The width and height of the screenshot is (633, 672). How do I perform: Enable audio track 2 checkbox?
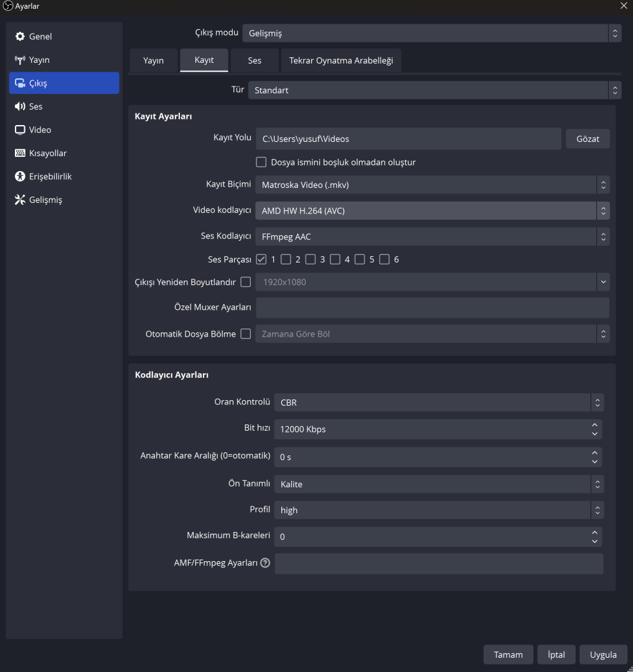click(286, 259)
